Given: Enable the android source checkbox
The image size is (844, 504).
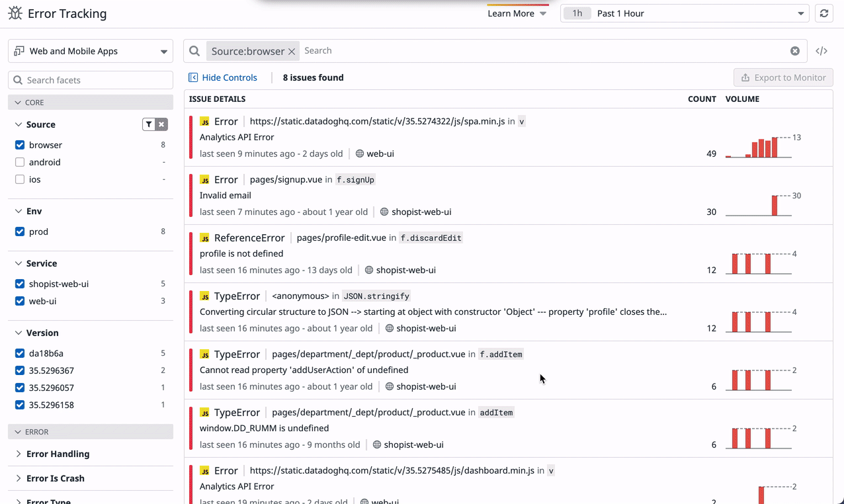Looking at the screenshot, I should point(20,162).
